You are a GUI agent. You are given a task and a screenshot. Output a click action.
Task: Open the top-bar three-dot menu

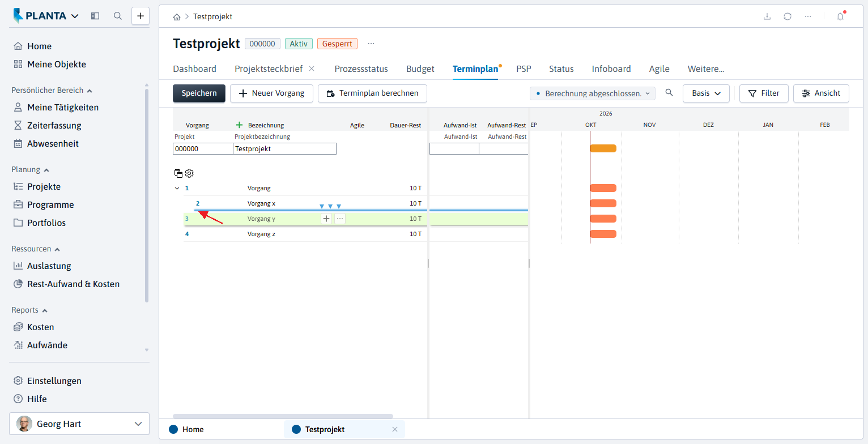pyautogui.click(x=808, y=16)
